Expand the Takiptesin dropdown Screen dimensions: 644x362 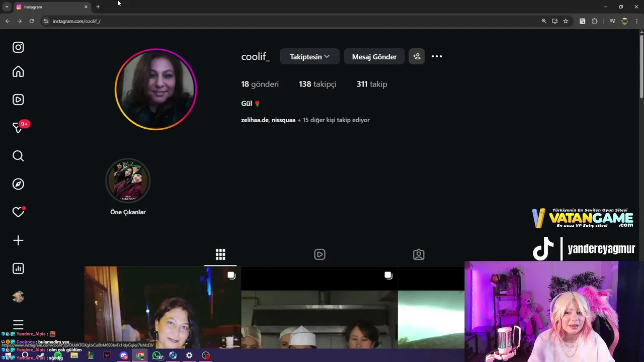pos(309,56)
